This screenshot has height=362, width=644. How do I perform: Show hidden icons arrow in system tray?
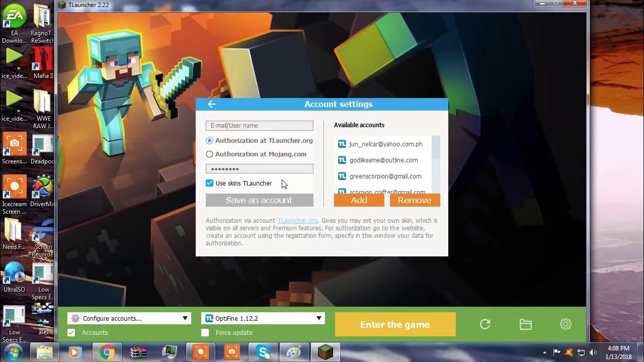pos(545,352)
